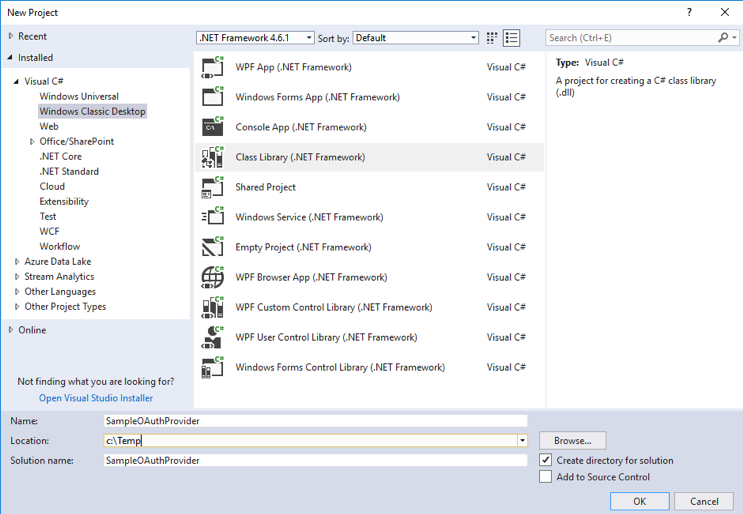Expand the Azure Data Lake node
The width and height of the screenshot is (743, 514).
point(17,262)
